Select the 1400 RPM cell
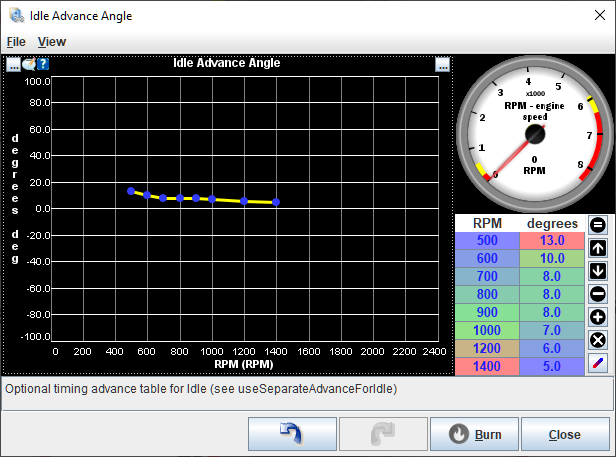 (x=487, y=367)
